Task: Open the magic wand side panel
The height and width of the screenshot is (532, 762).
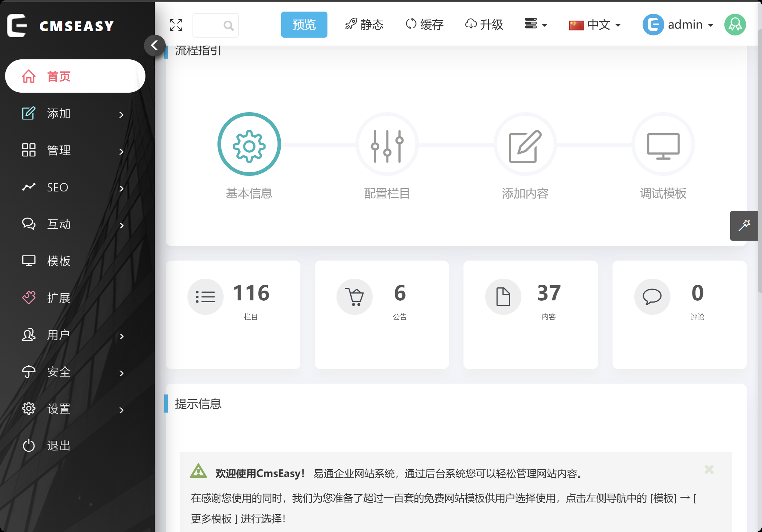Action: coord(744,225)
